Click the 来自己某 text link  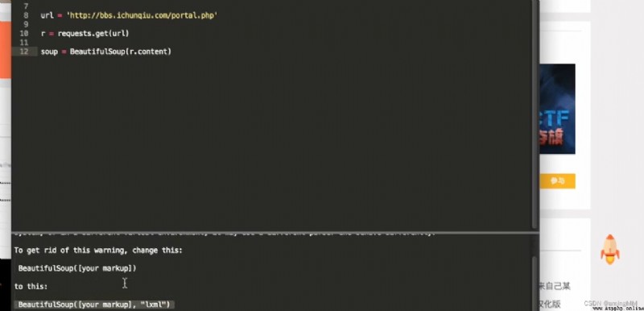555,286
